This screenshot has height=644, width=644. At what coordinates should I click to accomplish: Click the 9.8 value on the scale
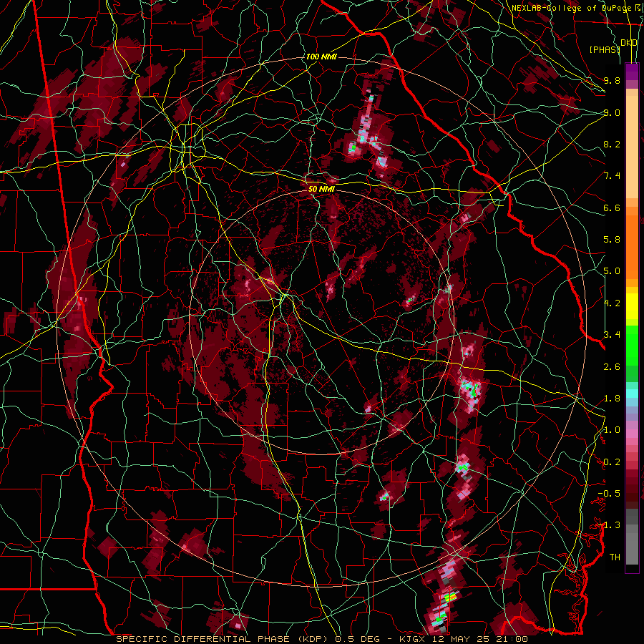pos(612,80)
